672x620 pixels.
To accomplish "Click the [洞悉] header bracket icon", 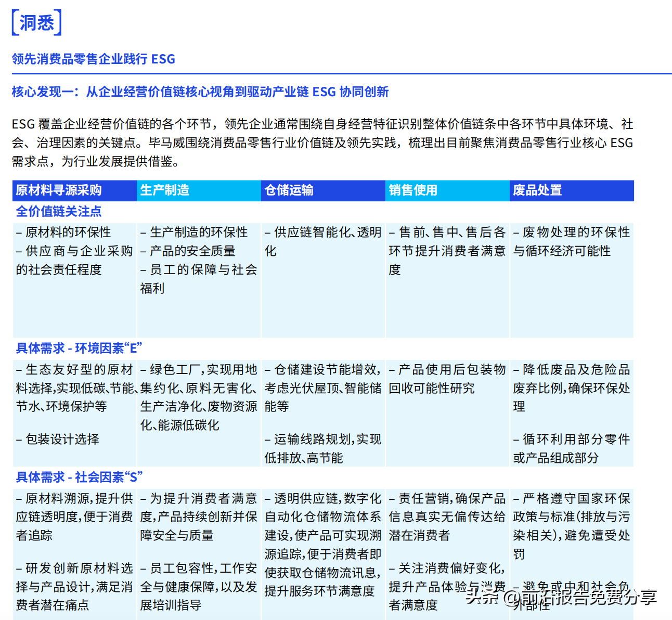I will (x=35, y=23).
